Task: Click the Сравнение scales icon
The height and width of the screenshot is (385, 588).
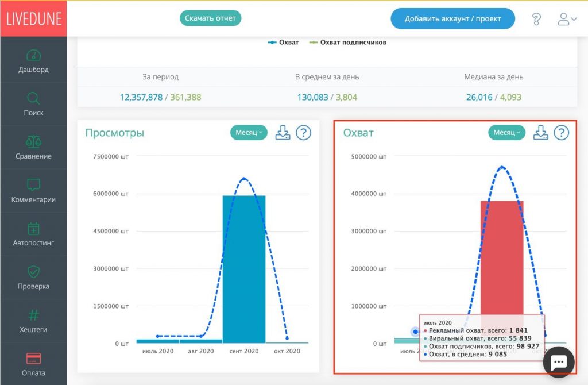Action: [x=33, y=141]
